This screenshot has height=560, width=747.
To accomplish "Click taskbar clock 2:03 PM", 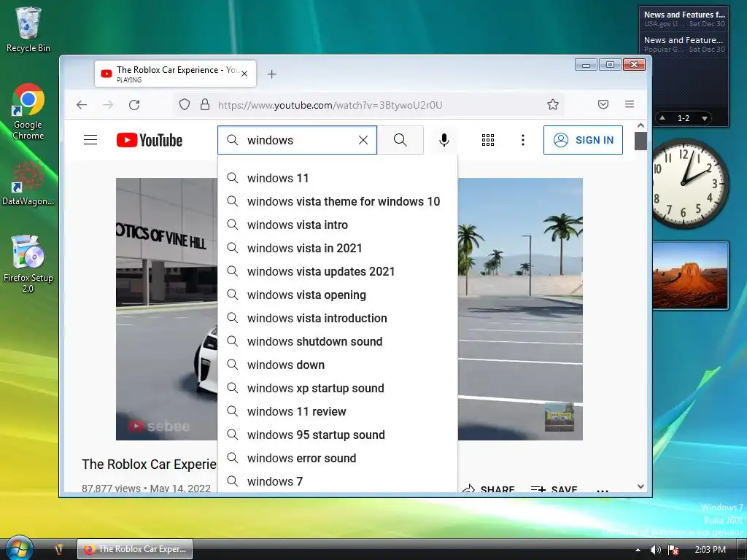I will pyautogui.click(x=710, y=550).
